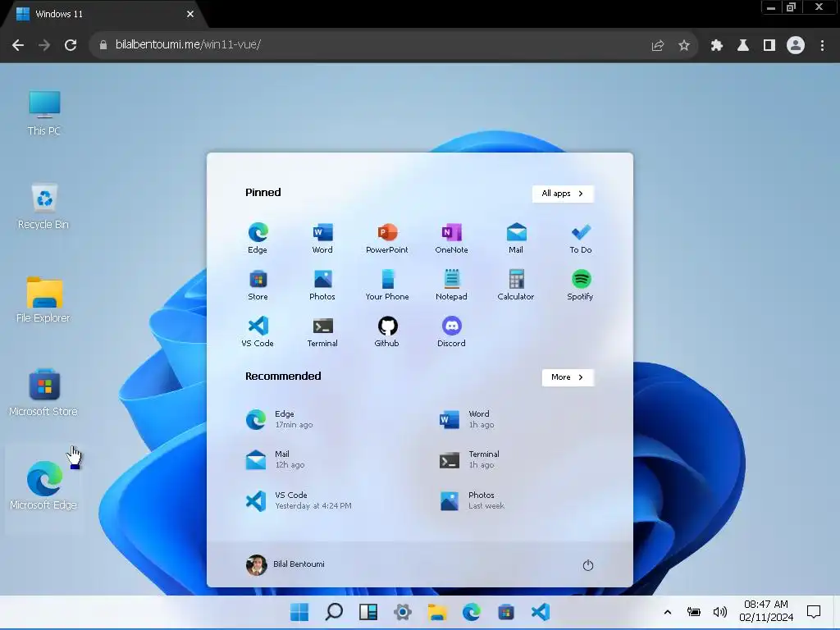
Task: Open File Explorer desktop icon
Action: [x=43, y=300]
